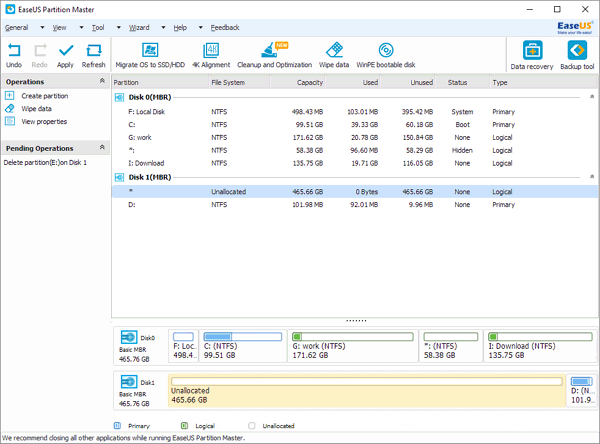Select the G: work partition row
Viewport: 600px width, 444px height.
coord(355,137)
